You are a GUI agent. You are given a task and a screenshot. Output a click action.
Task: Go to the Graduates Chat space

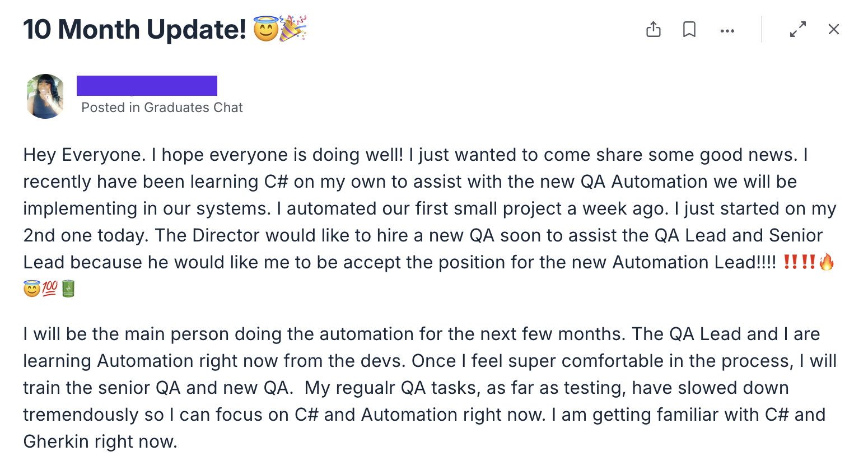point(193,108)
